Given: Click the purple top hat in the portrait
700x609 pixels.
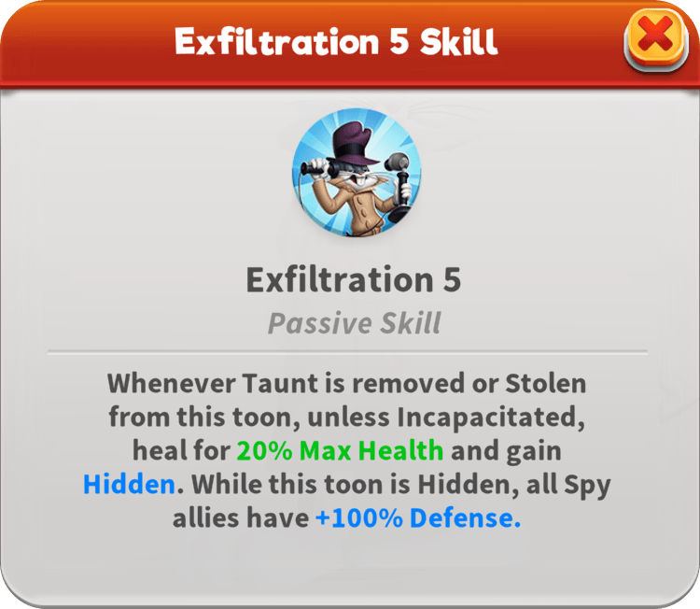Looking at the screenshot, I should click(355, 143).
